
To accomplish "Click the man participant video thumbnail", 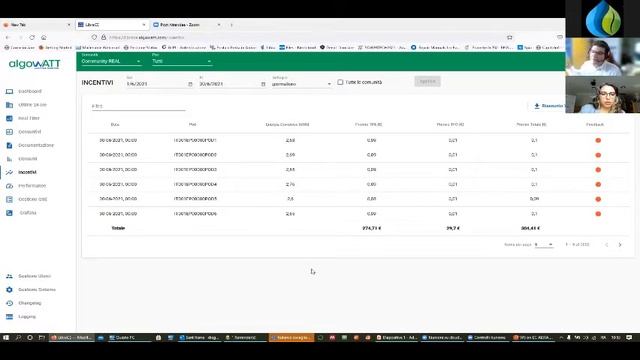I will 602,57.
